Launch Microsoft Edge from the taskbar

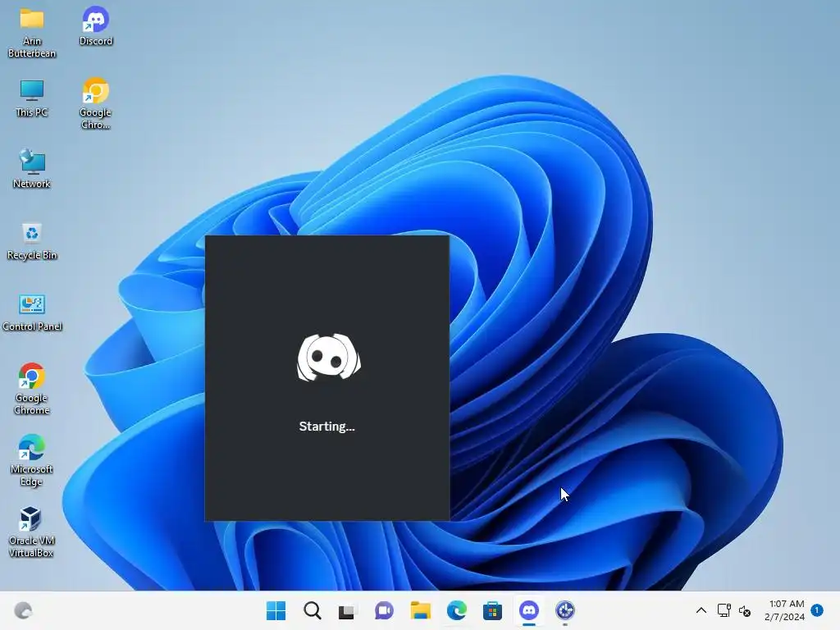coord(456,610)
